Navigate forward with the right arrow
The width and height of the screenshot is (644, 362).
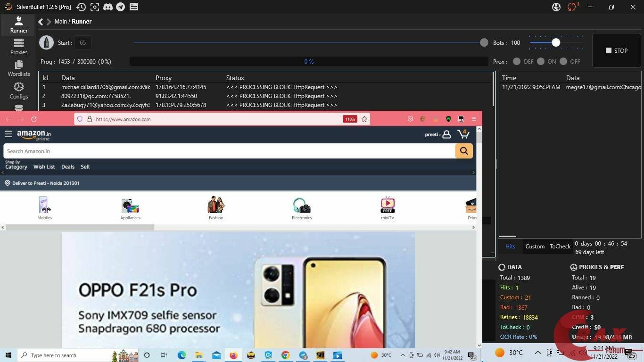49,22
